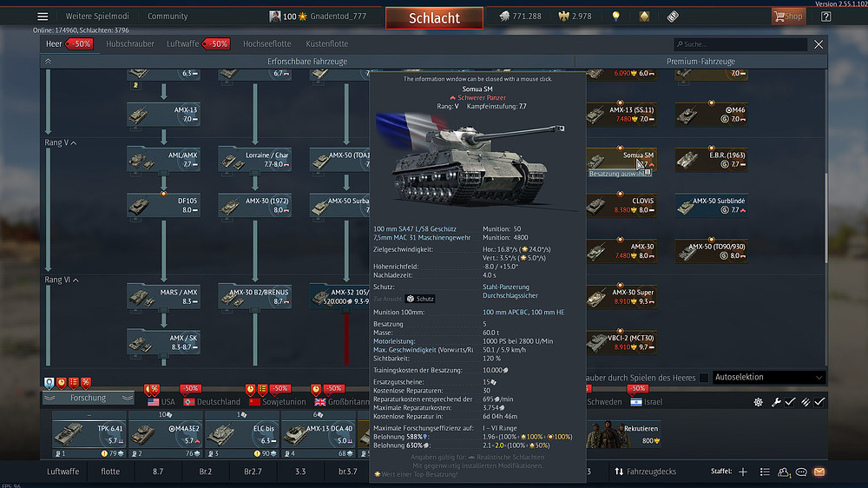Select the DF105 vehicle card
The image size is (868, 488).
163,206
